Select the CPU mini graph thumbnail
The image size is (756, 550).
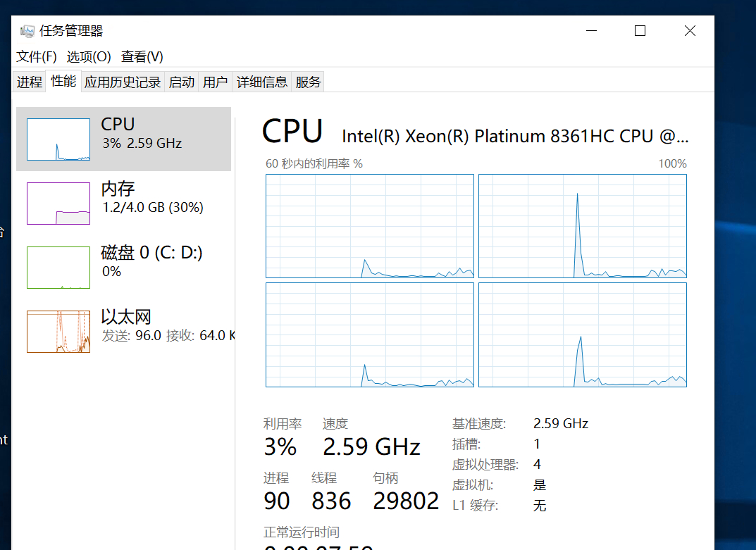tap(58, 139)
